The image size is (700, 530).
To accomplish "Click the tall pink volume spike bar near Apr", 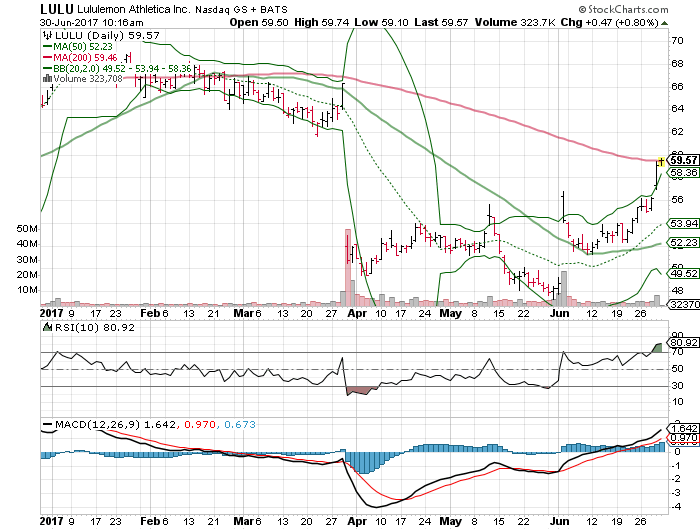I will pyautogui.click(x=348, y=267).
